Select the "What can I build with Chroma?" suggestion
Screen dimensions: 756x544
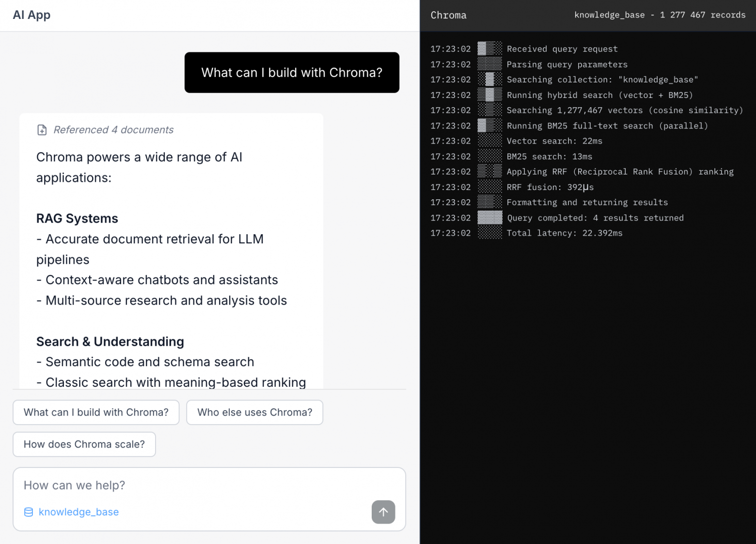click(96, 413)
